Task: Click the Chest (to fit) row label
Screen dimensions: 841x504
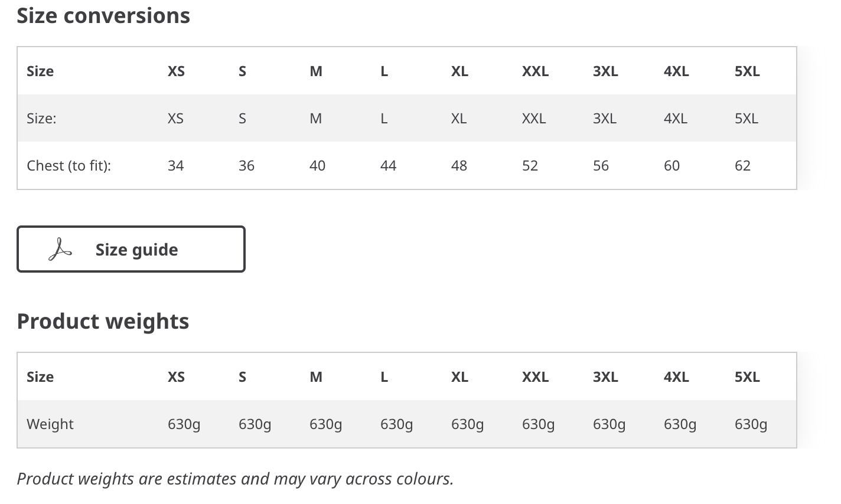Action: (x=69, y=166)
